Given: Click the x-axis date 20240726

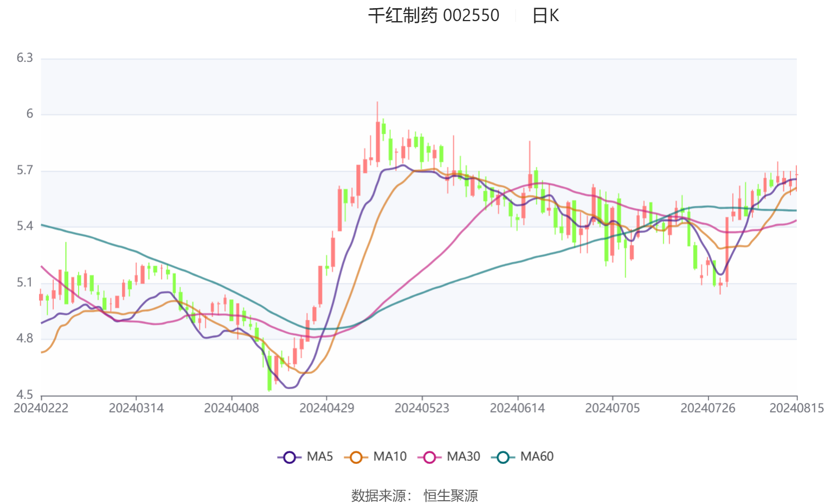Looking at the screenshot, I should point(707,408).
